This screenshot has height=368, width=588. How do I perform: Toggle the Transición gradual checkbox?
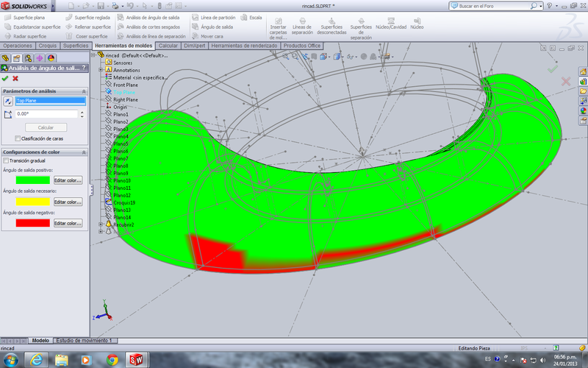[x=6, y=160]
